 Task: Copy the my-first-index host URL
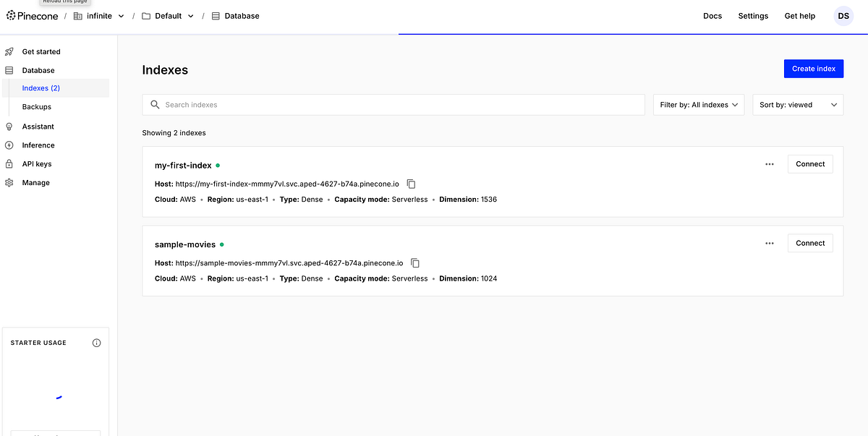point(411,184)
